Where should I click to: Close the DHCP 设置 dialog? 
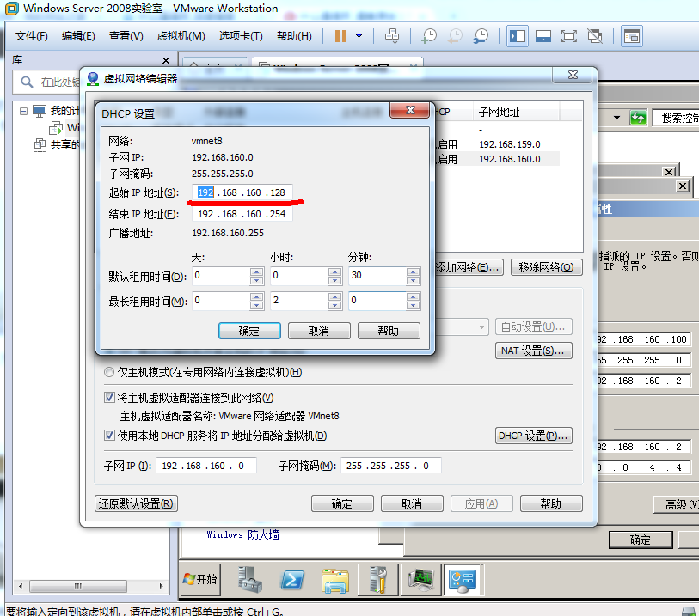click(411, 110)
